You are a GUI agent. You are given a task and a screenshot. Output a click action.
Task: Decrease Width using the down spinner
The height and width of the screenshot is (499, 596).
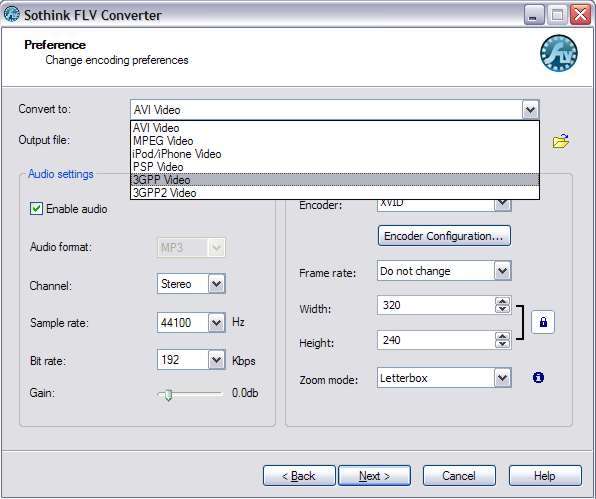coord(502,309)
